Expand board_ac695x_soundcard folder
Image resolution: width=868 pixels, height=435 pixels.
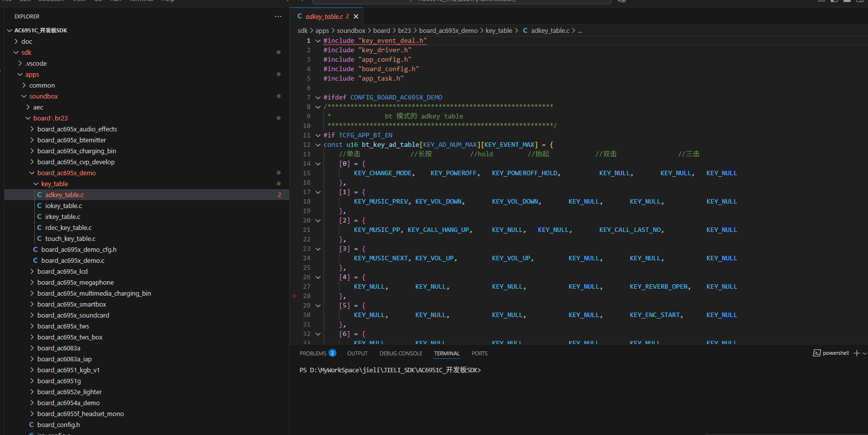tap(32, 315)
